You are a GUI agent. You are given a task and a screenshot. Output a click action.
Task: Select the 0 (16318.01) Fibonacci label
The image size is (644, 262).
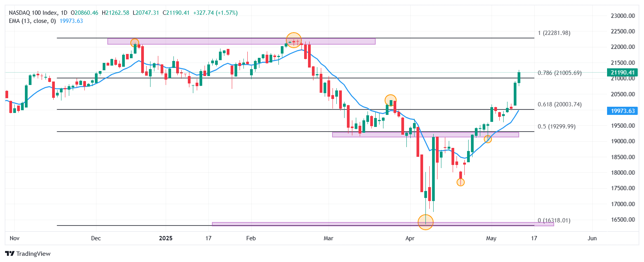pyautogui.click(x=554, y=220)
